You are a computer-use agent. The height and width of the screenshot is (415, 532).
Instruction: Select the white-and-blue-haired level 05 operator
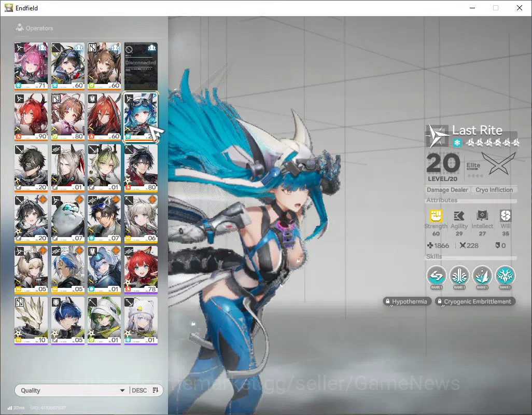click(68, 269)
